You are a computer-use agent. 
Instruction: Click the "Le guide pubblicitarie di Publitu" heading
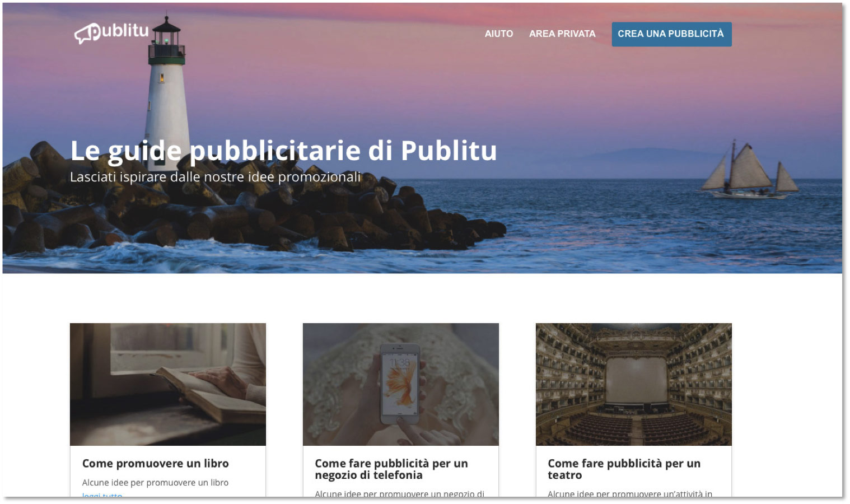pyautogui.click(x=284, y=151)
